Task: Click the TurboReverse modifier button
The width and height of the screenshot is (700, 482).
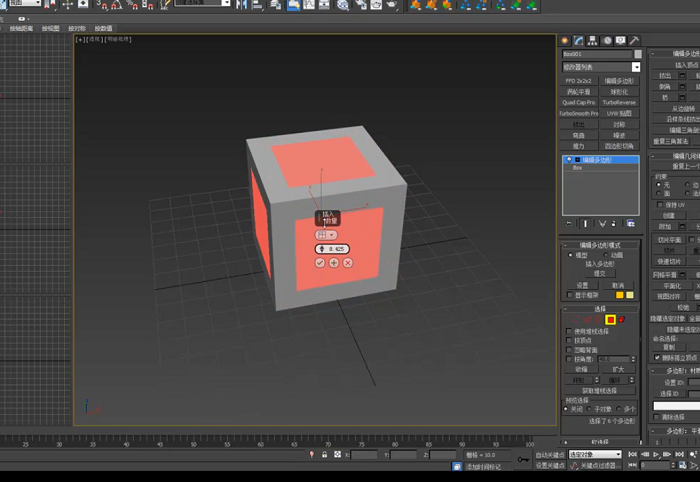Action: [x=619, y=103]
